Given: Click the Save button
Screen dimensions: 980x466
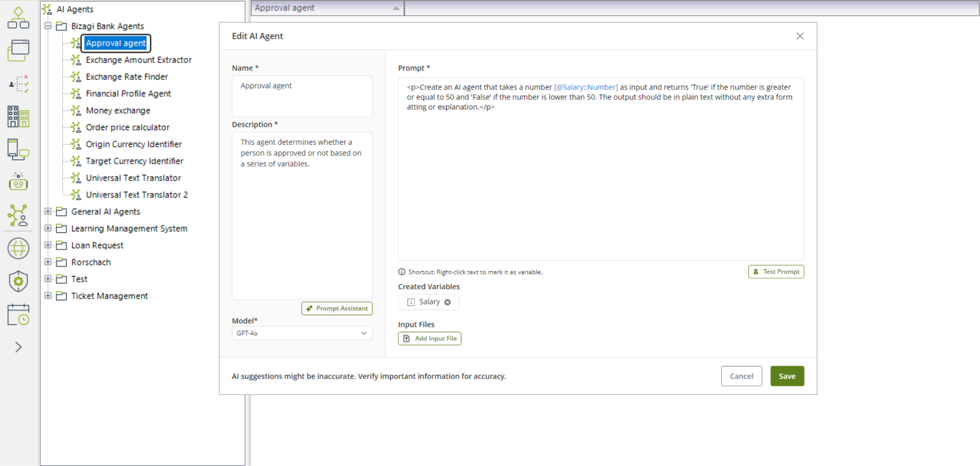Looking at the screenshot, I should pyautogui.click(x=787, y=376).
